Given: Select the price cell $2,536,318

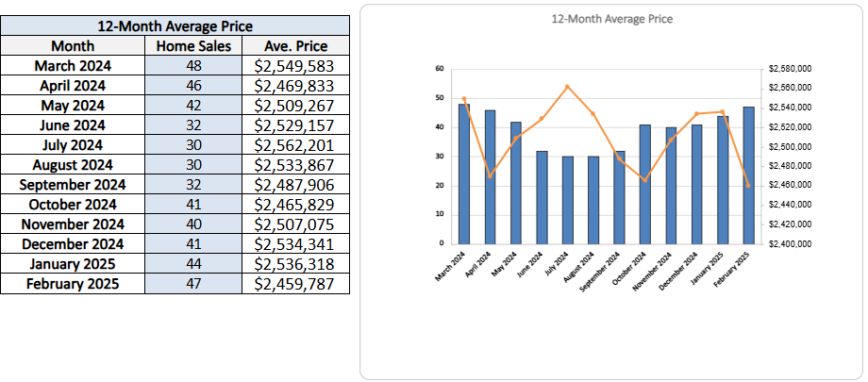Looking at the screenshot, I should point(296,264).
